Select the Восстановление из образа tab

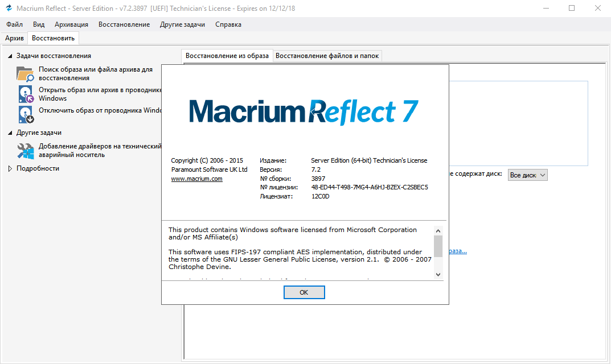[x=227, y=56]
